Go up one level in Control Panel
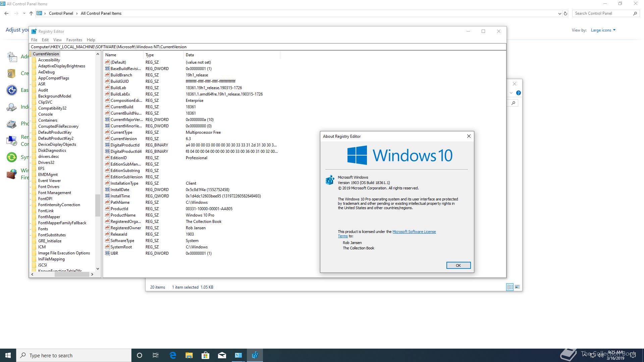 (x=31, y=13)
